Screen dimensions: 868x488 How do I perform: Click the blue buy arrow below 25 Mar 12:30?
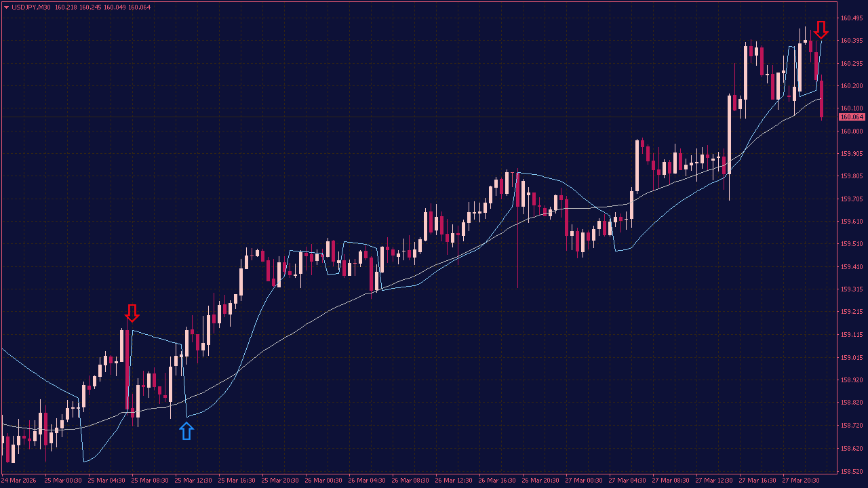point(186,432)
